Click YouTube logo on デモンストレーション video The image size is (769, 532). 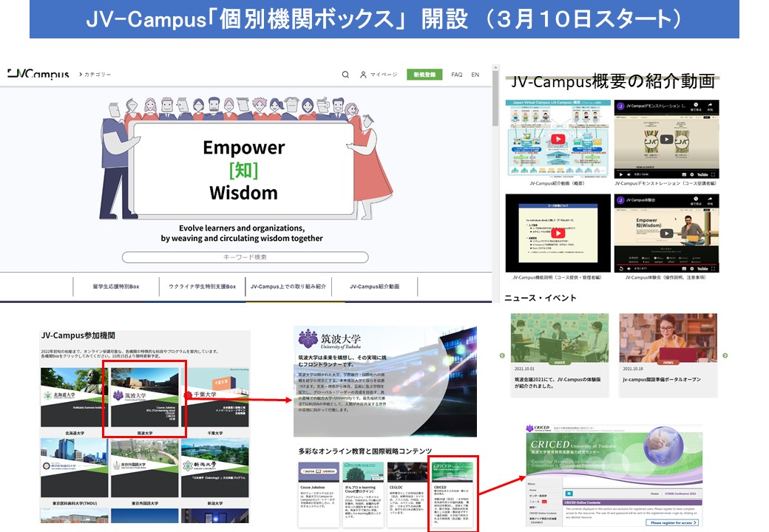point(702,174)
